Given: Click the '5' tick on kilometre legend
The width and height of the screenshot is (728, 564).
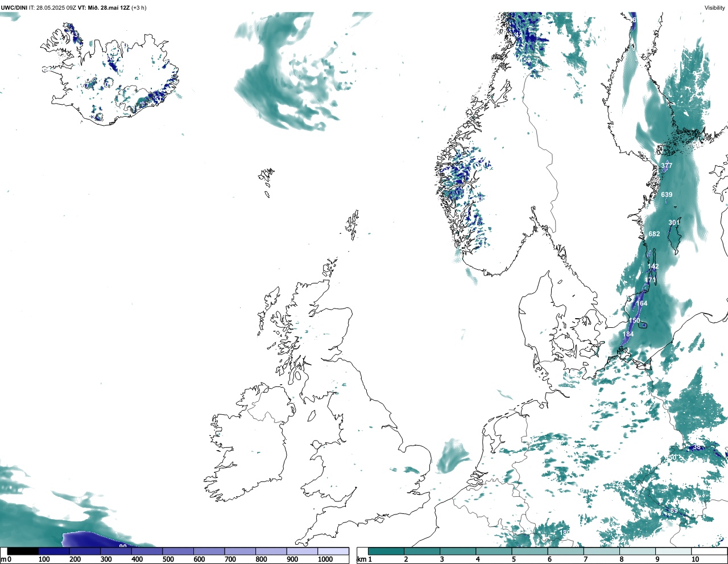Looking at the screenshot, I should click(514, 559).
